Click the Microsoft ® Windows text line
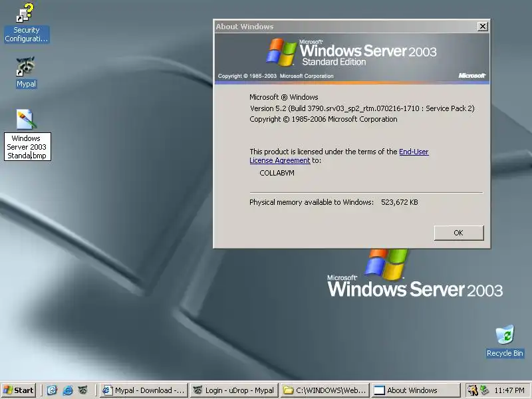 click(x=284, y=97)
